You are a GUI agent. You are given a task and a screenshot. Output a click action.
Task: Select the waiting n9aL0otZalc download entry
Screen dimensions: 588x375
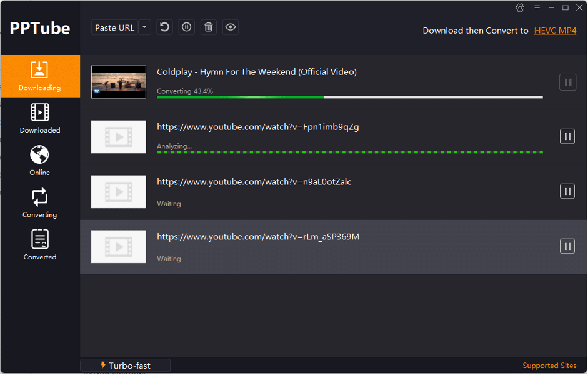312,191
